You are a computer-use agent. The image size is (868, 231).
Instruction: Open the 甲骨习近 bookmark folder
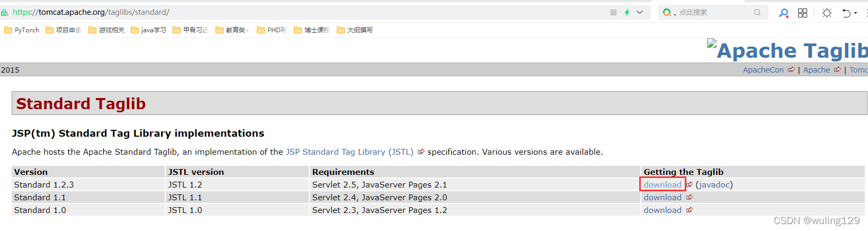pos(190,30)
